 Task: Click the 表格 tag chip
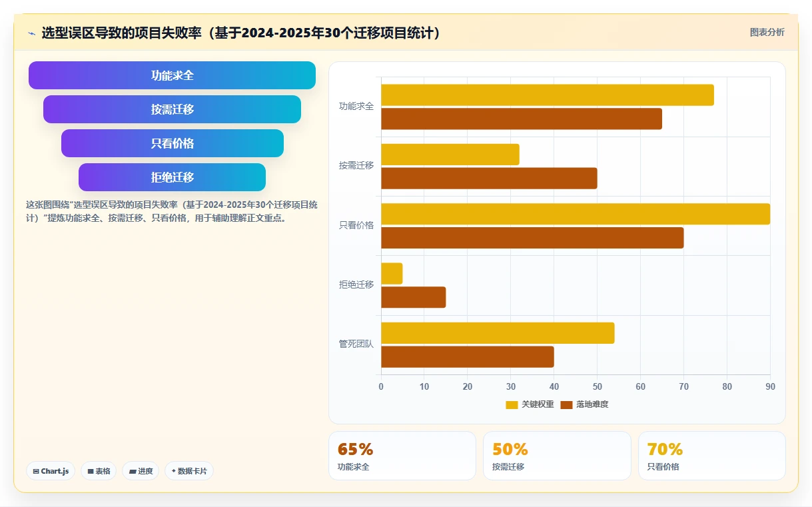(99, 471)
